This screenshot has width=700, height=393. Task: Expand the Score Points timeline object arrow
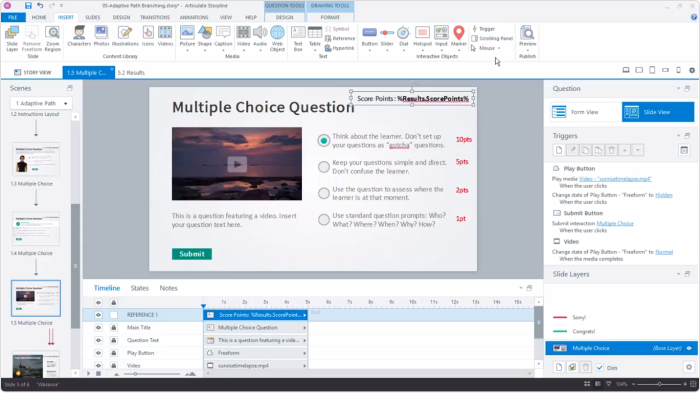(x=304, y=315)
